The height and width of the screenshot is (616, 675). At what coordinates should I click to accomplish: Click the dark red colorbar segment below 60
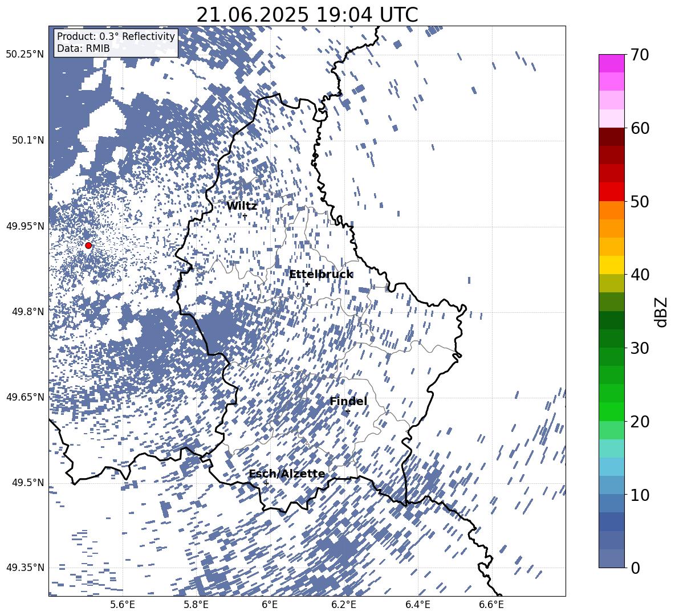[x=611, y=137]
